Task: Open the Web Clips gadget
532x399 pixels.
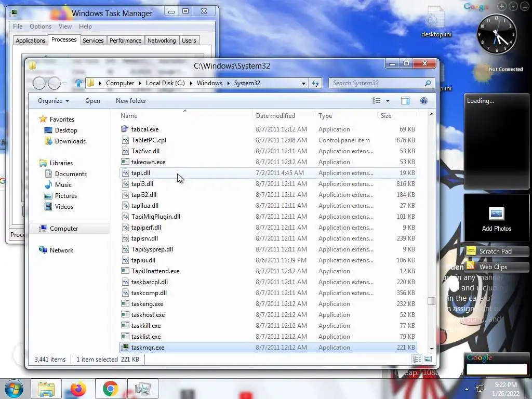Action: 496,267
